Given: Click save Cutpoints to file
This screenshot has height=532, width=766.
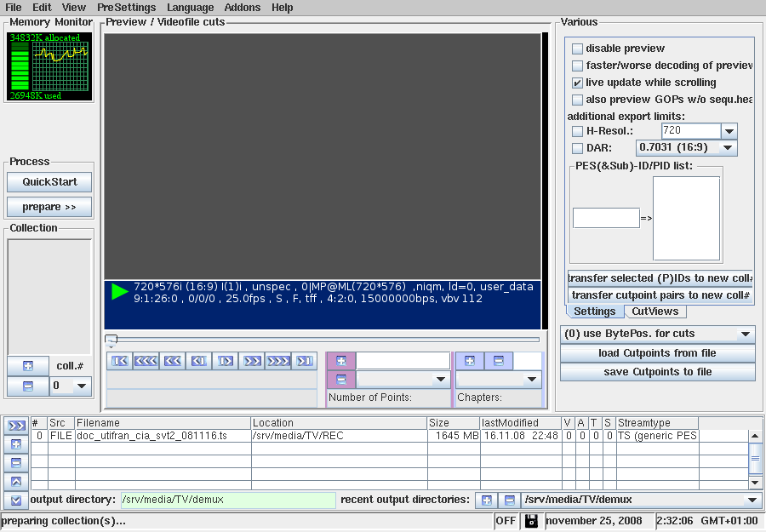Looking at the screenshot, I should click(x=657, y=372).
